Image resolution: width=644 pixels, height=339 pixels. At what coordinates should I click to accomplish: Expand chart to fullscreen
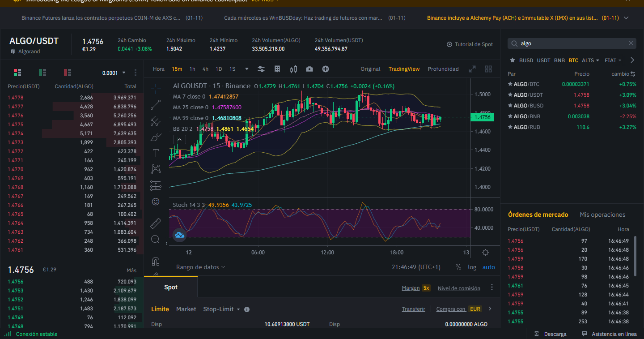pos(472,69)
